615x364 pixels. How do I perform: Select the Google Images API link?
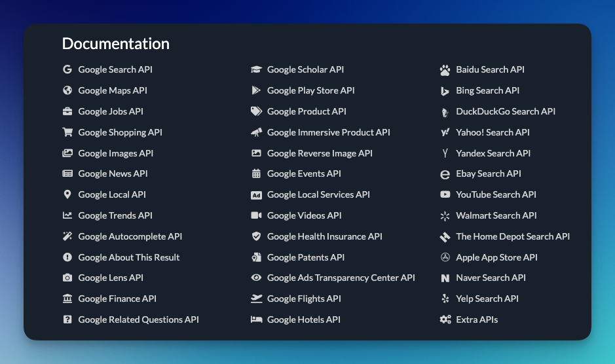(x=116, y=153)
